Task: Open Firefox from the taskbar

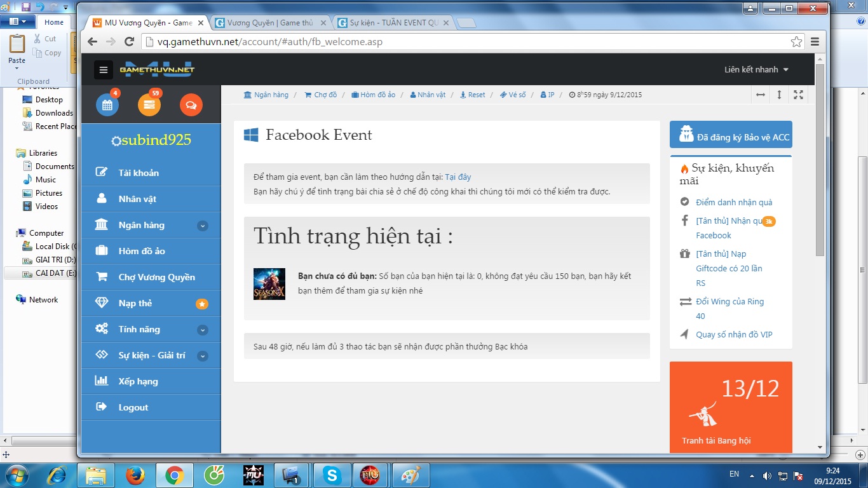Action: (x=135, y=475)
